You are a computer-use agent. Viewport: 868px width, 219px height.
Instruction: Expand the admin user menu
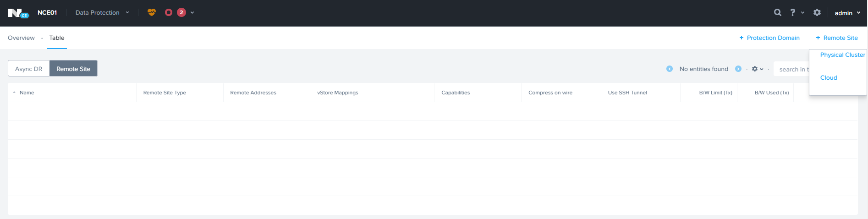pyautogui.click(x=847, y=13)
